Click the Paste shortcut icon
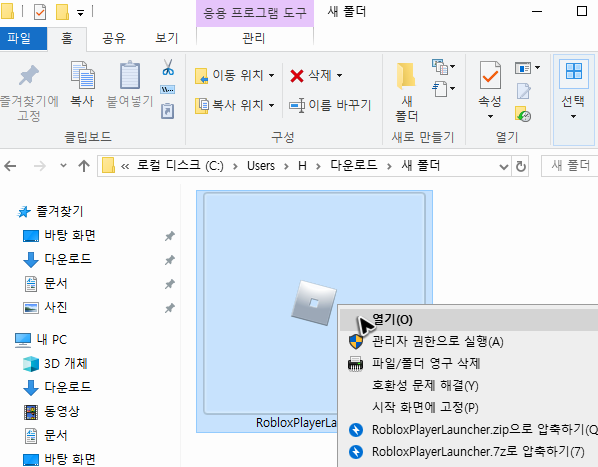This screenshot has width=598, height=467. tap(168, 111)
